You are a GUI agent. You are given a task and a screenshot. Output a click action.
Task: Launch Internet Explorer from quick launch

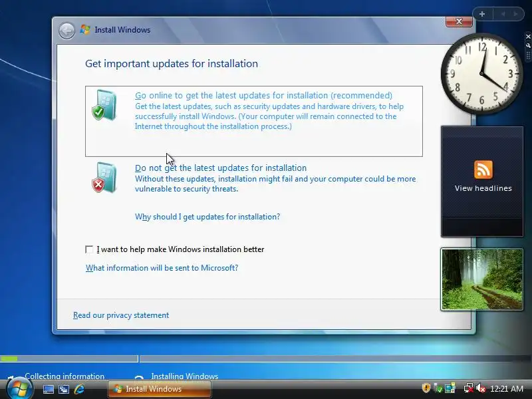coord(79,389)
